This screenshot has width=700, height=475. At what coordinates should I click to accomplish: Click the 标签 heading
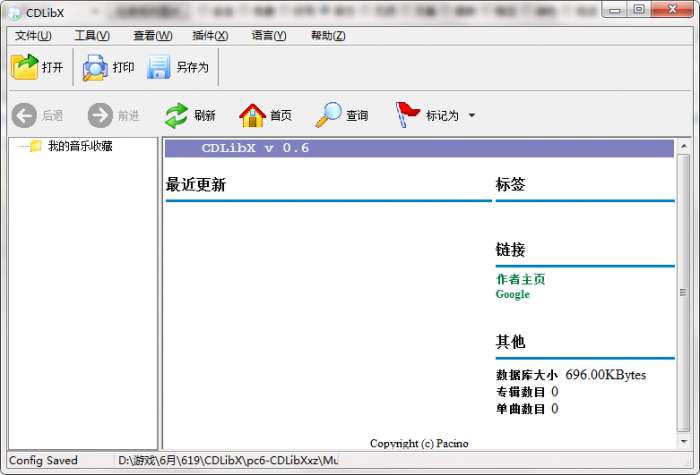coord(510,184)
